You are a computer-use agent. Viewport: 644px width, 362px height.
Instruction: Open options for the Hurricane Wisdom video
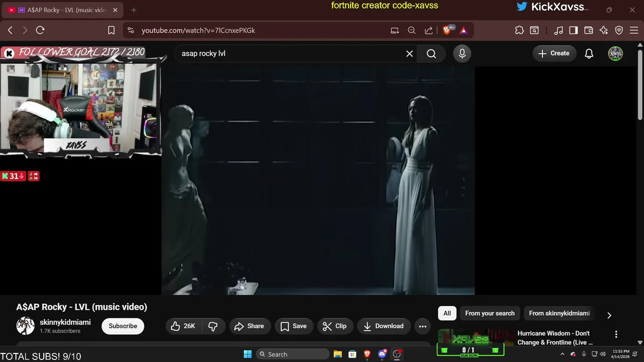click(x=616, y=334)
